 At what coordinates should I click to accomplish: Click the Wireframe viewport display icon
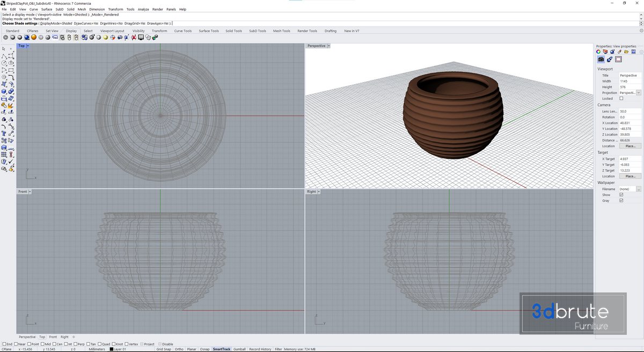6,38
